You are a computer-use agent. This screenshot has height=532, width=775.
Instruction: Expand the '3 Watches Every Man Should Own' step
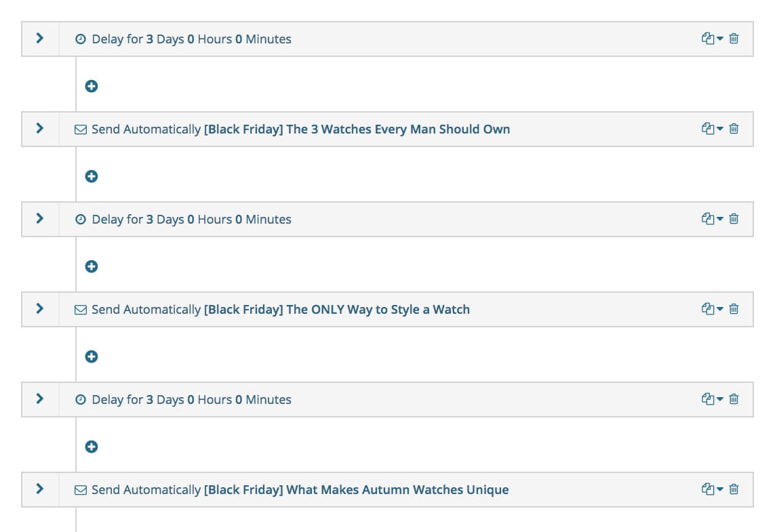39,129
